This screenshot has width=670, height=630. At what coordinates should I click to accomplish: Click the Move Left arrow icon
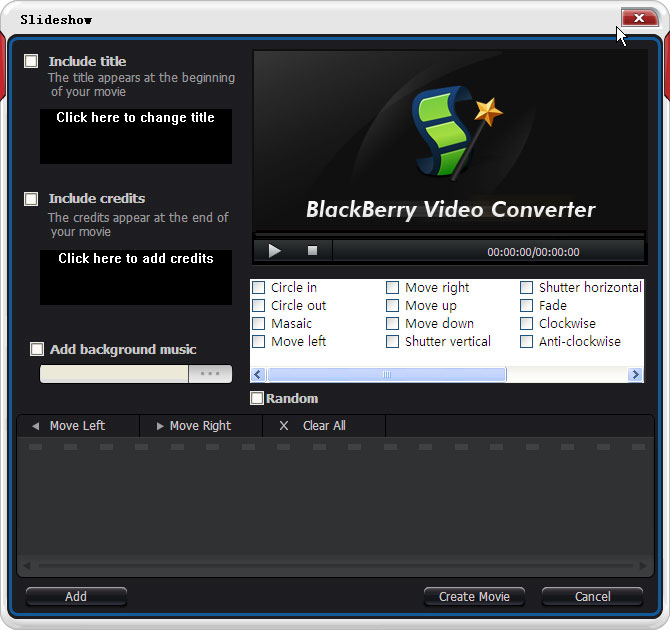click(35, 426)
